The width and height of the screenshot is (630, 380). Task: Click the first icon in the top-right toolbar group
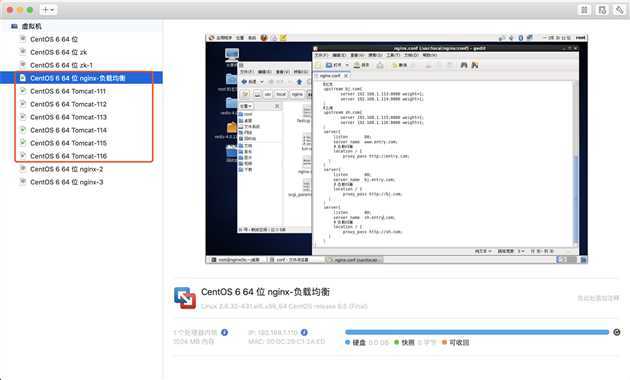(584, 10)
